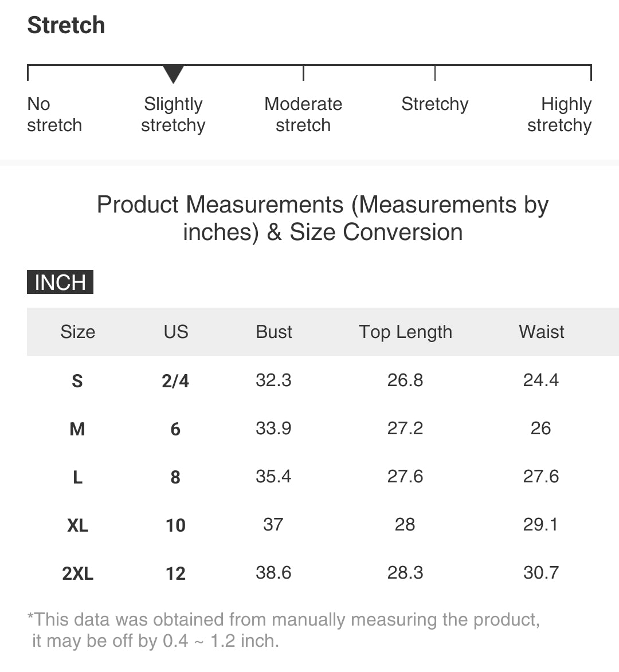Select the size M row label
Viewport: 619px width, 672px height.
pyautogui.click(x=77, y=429)
